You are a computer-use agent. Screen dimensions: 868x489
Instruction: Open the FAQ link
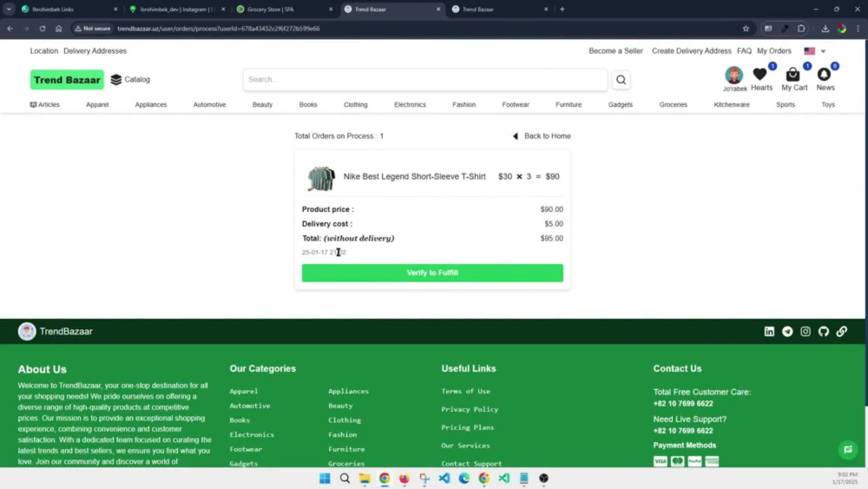pos(744,51)
